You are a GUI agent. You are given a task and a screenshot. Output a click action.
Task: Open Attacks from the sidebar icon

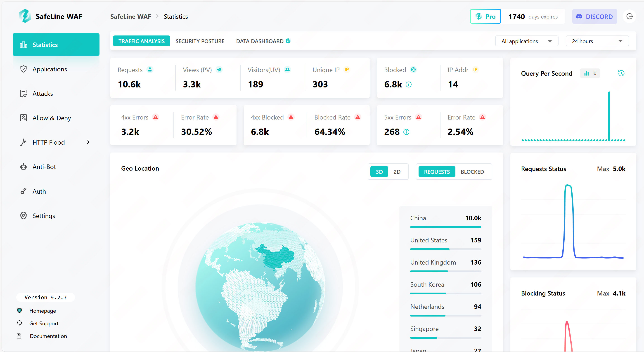(x=24, y=94)
